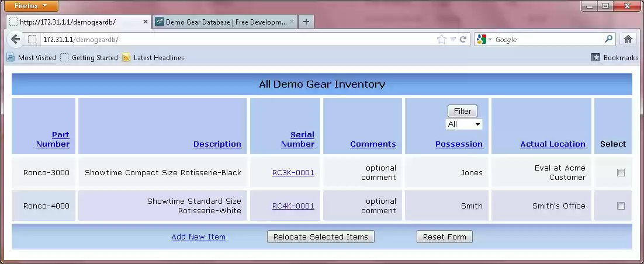Sort by Description column

pyautogui.click(x=217, y=144)
